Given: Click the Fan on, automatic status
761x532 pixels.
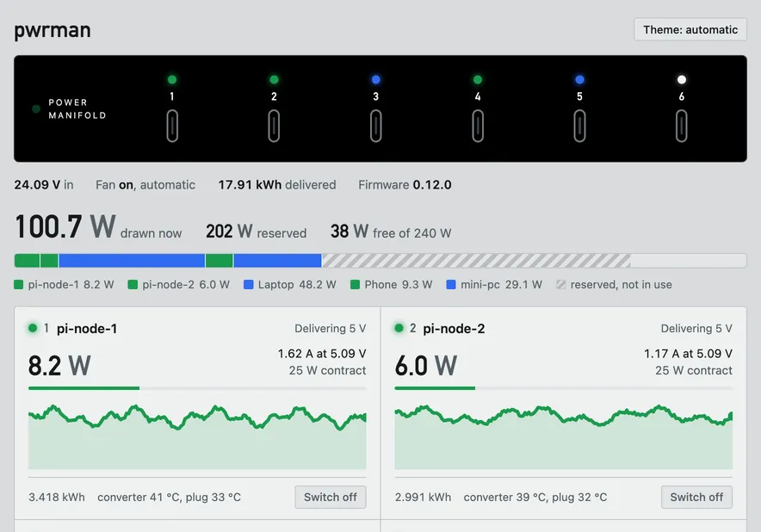Looking at the screenshot, I should pos(145,185).
